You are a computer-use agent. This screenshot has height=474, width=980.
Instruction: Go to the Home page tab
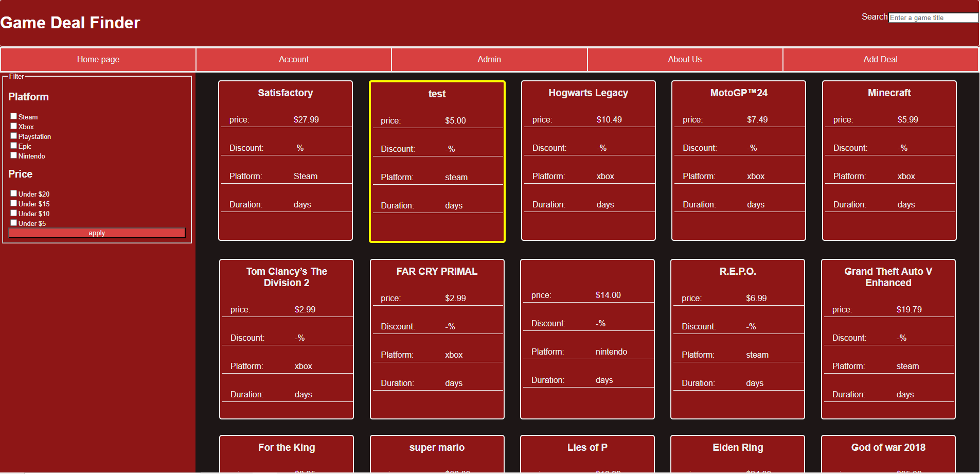tap(98, 59)
